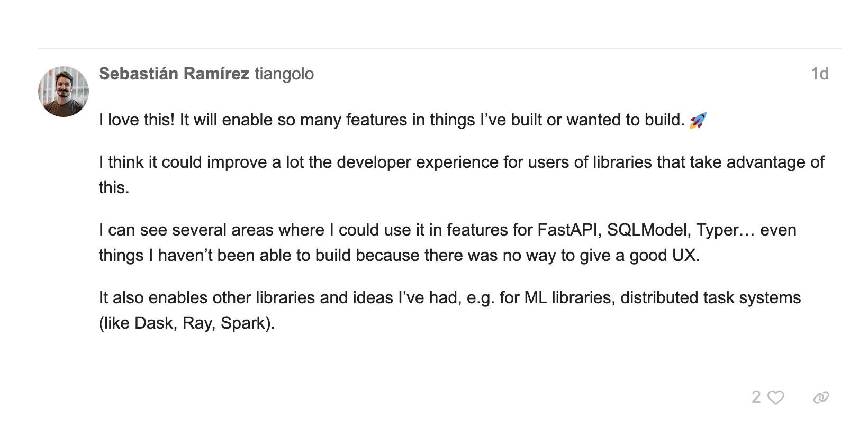
Task: Click the author name Sebastián Ramírez
Action: [174, 74]
